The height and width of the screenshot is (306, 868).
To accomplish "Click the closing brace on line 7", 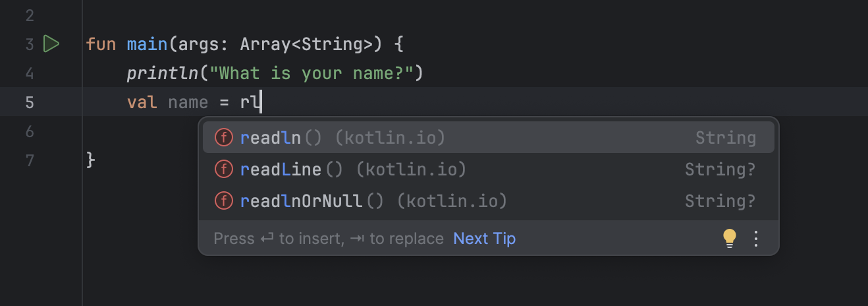I will tap(91, 160).
